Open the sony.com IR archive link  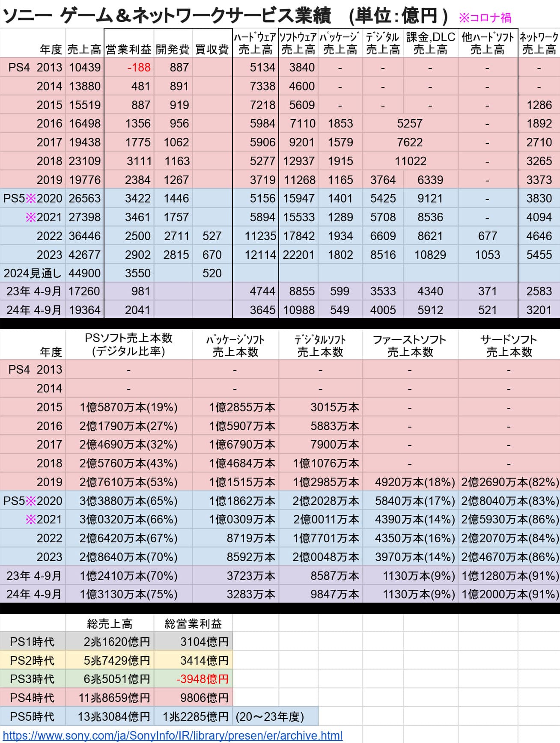click(173, 736)
